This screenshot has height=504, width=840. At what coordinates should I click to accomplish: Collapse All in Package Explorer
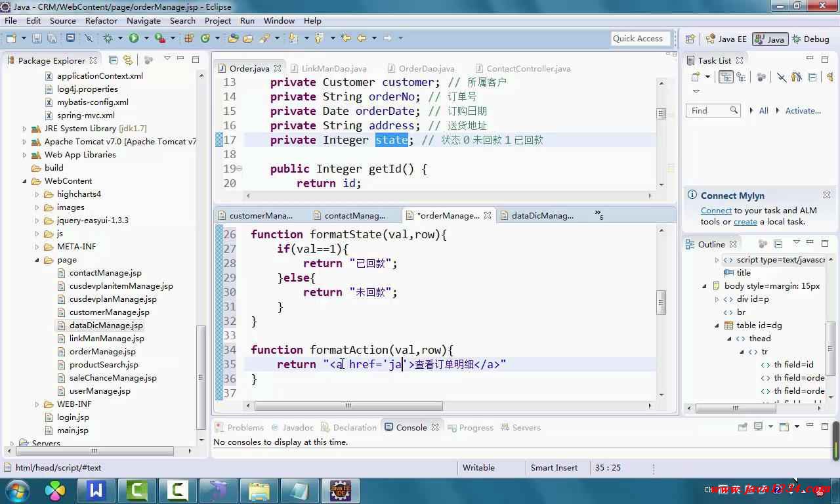point(113,60)
